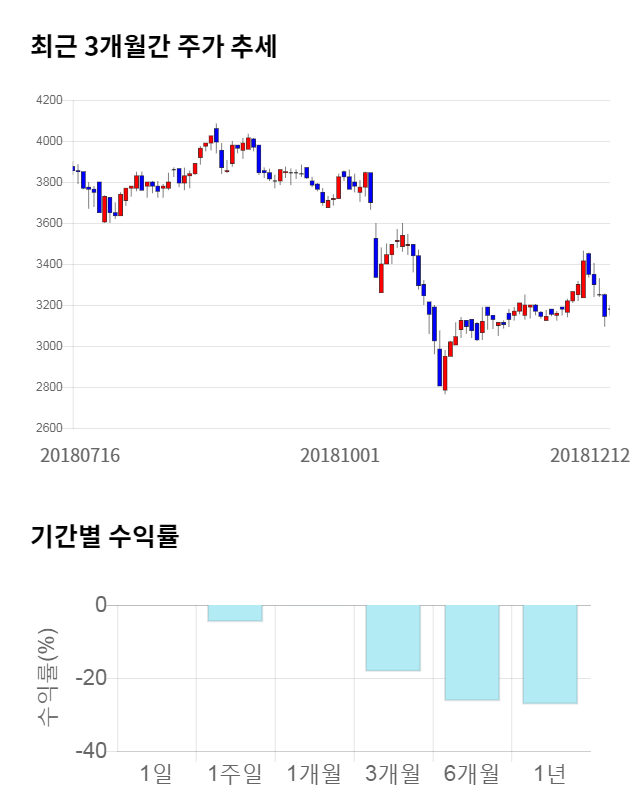This screenshot has height=810, width=640.
Task: Select the 3개월 period axis label
Action: [393, 772]
